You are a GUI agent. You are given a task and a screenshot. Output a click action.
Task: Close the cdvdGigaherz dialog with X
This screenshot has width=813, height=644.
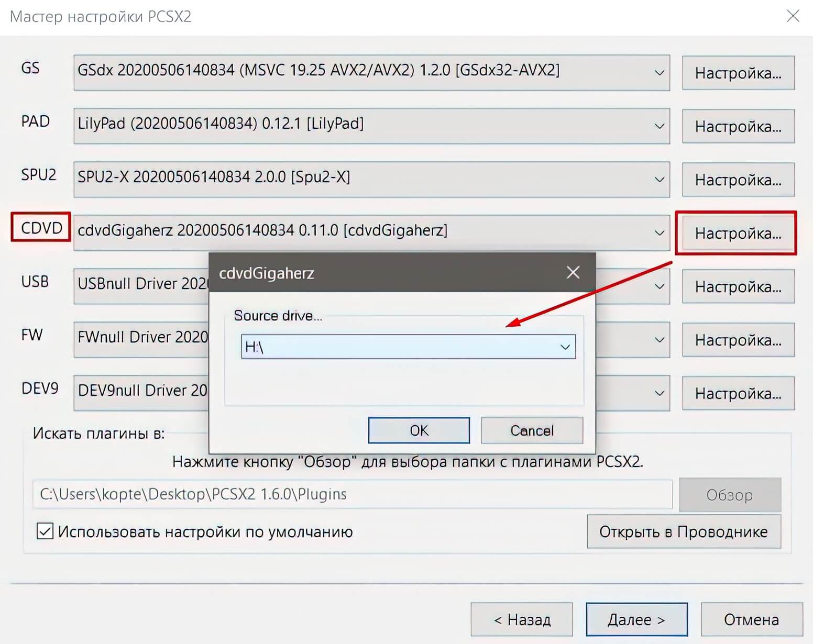573,272
